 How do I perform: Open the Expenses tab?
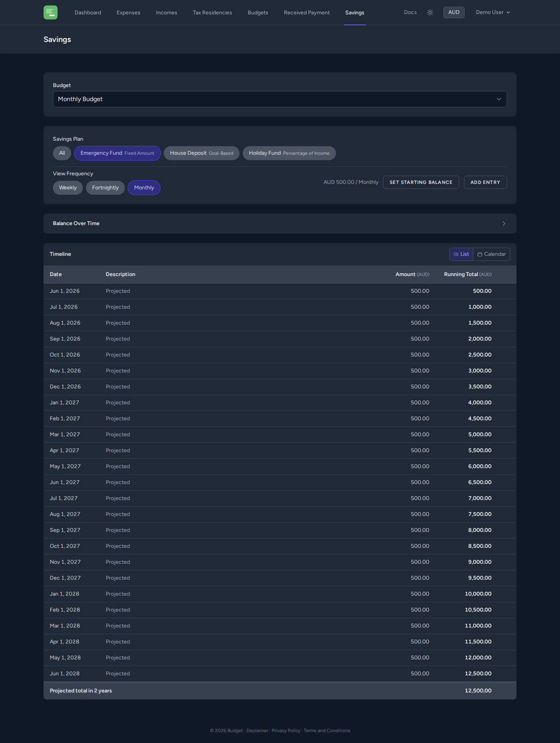point(128,12)
